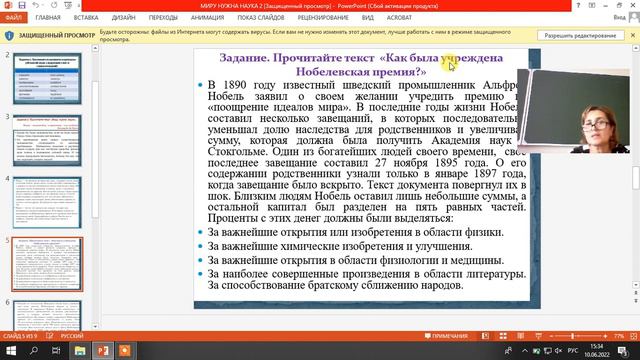
Task: Click the PowerPoint taskbar icon
Action: pos(102,351)
